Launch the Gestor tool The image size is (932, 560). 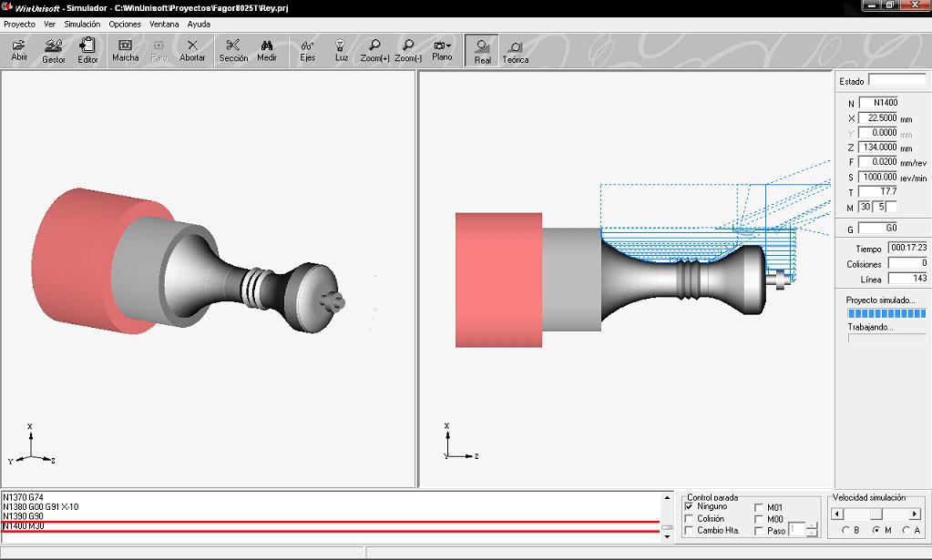[54, 50]
